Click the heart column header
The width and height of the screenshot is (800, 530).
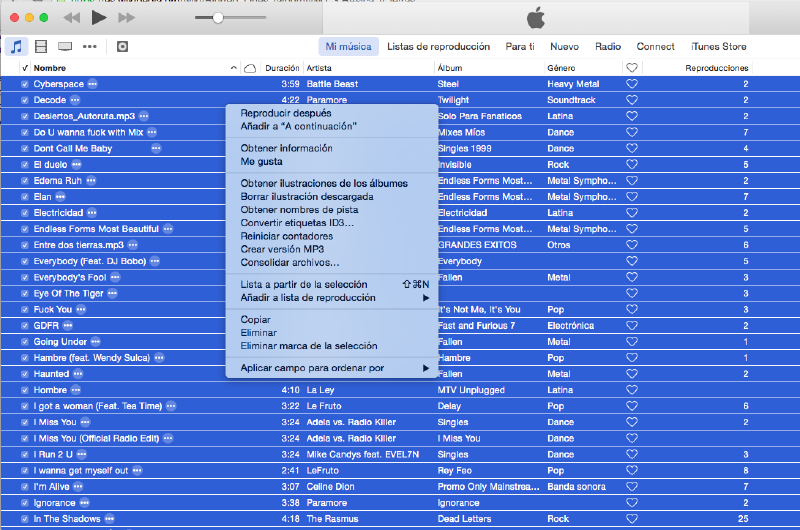(x=632, y=68)
